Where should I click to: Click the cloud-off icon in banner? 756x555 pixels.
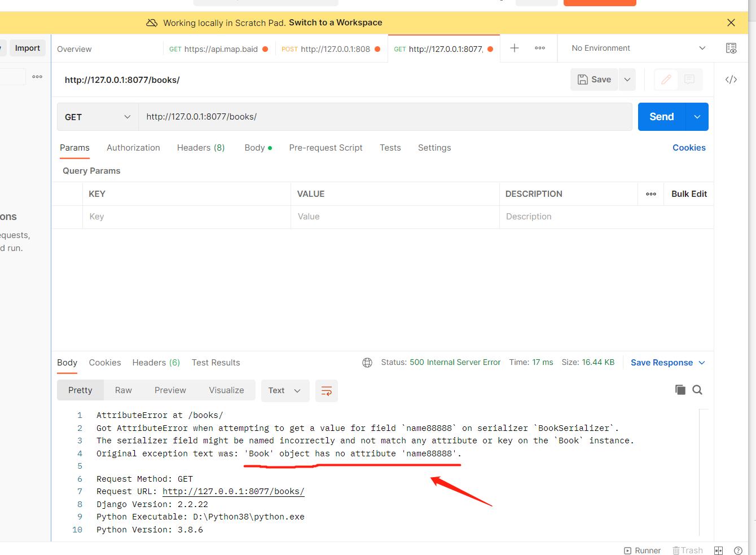point(152,23)
